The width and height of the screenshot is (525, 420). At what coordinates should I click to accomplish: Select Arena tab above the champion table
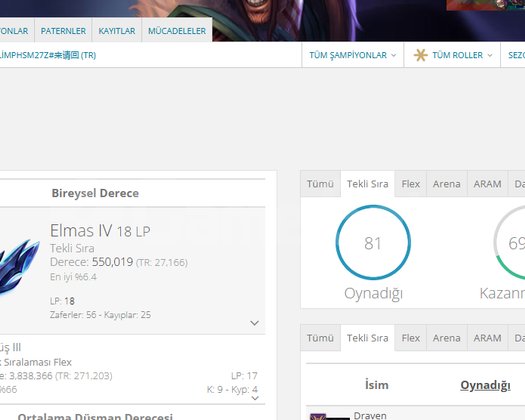447,338
